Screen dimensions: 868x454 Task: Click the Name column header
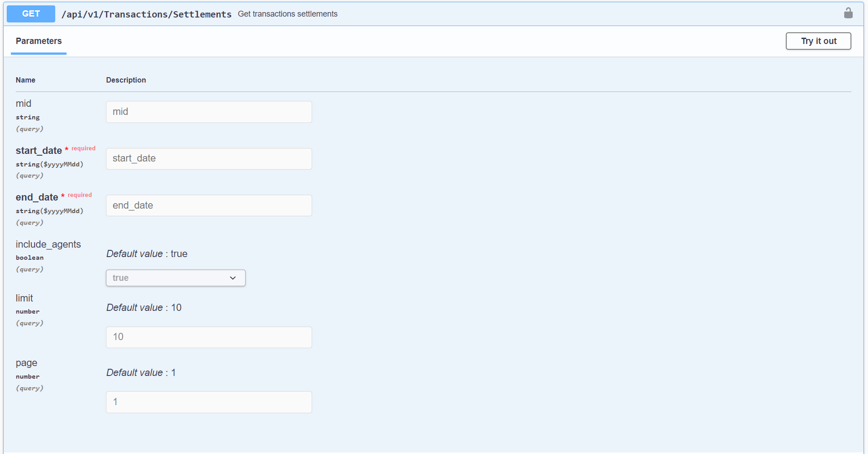pyautogui.click(x=26, y=80)
